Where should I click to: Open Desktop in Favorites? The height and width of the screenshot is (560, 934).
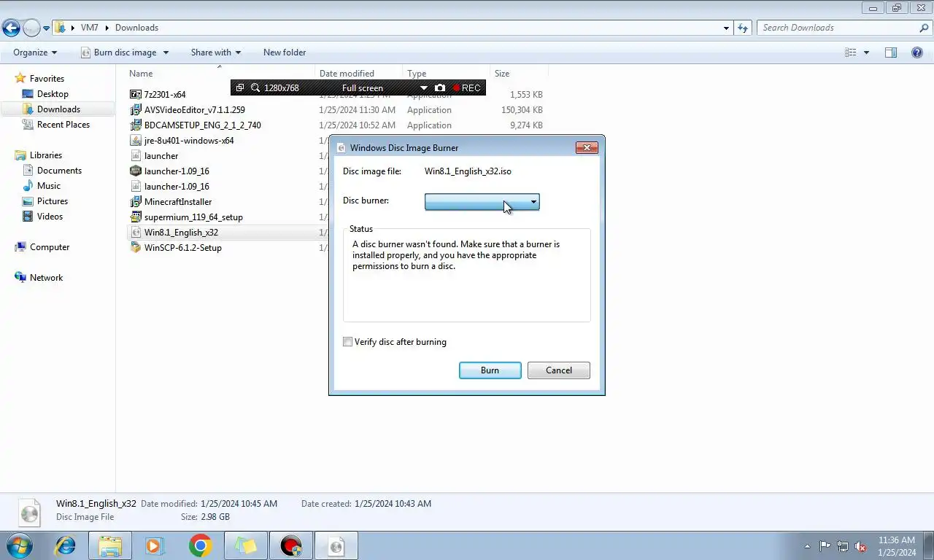(53, 94)
